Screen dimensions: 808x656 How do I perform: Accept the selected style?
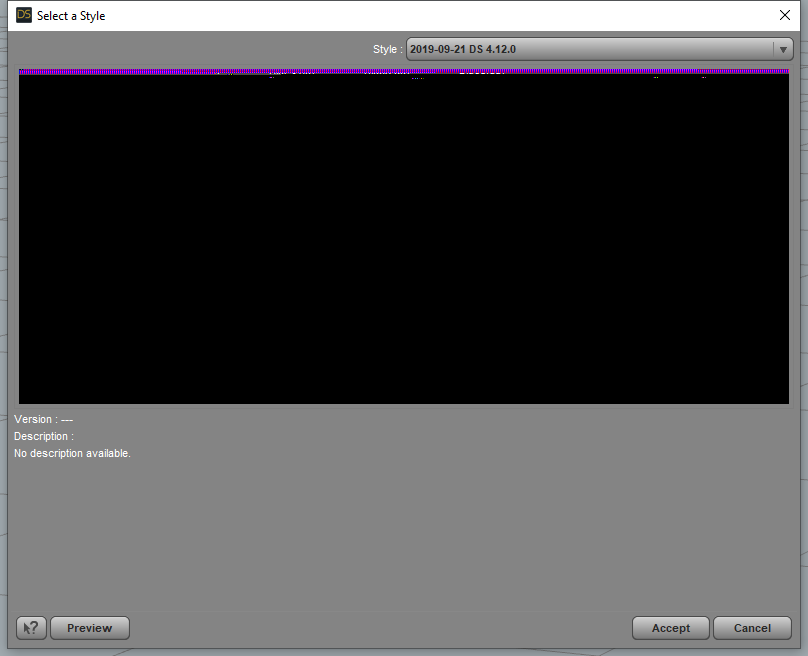670,628
